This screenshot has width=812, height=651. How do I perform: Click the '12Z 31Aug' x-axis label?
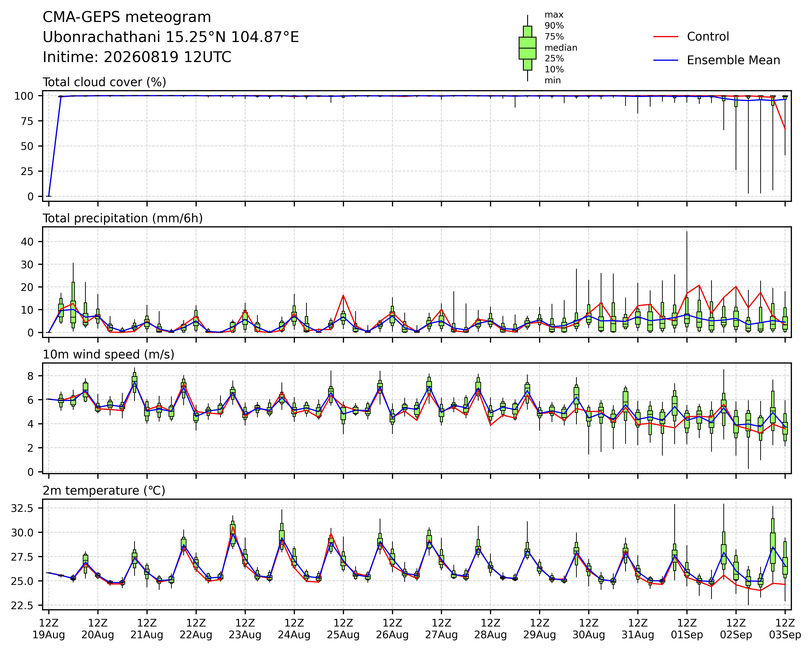(638, 629)
